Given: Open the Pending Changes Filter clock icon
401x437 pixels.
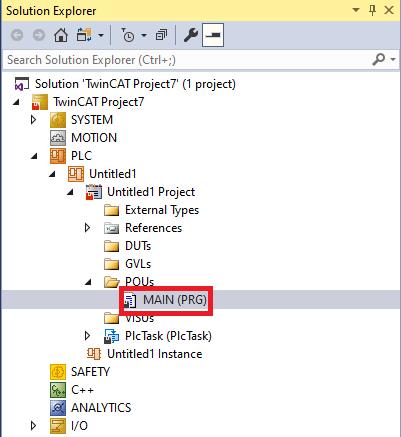Looking at the screenshot, I should click(128, 35).
